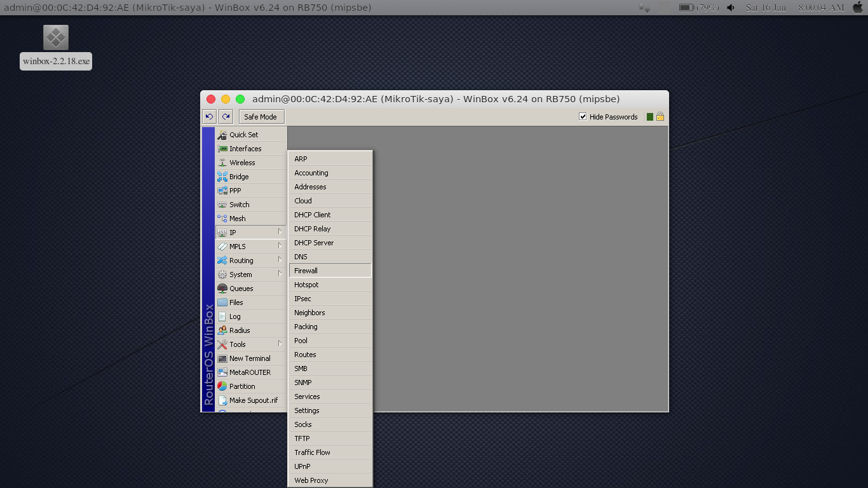Open Settings in the IP submenu
The image size is (868, 488).
click(330, 410)
